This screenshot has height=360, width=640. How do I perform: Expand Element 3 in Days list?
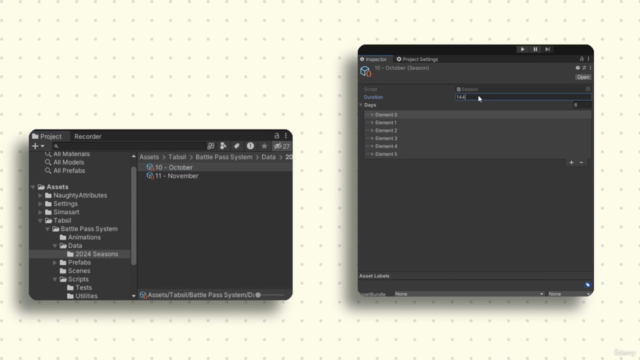[372, 138]
